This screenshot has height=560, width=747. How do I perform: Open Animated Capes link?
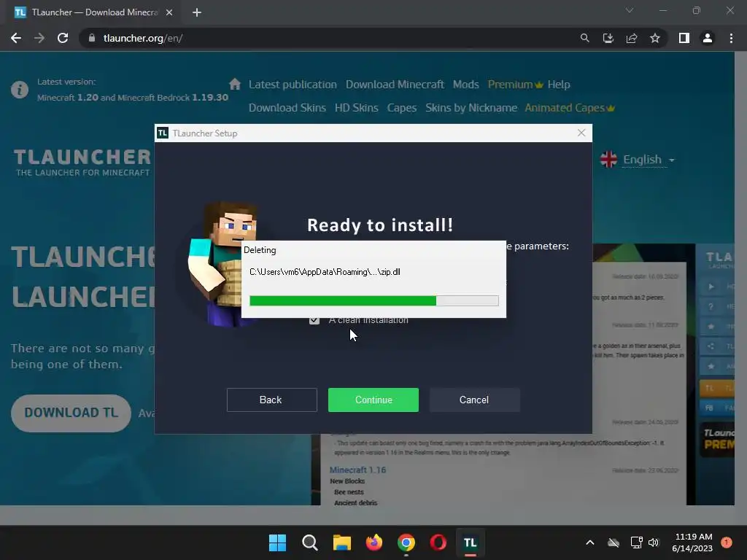tap(570, 108)
